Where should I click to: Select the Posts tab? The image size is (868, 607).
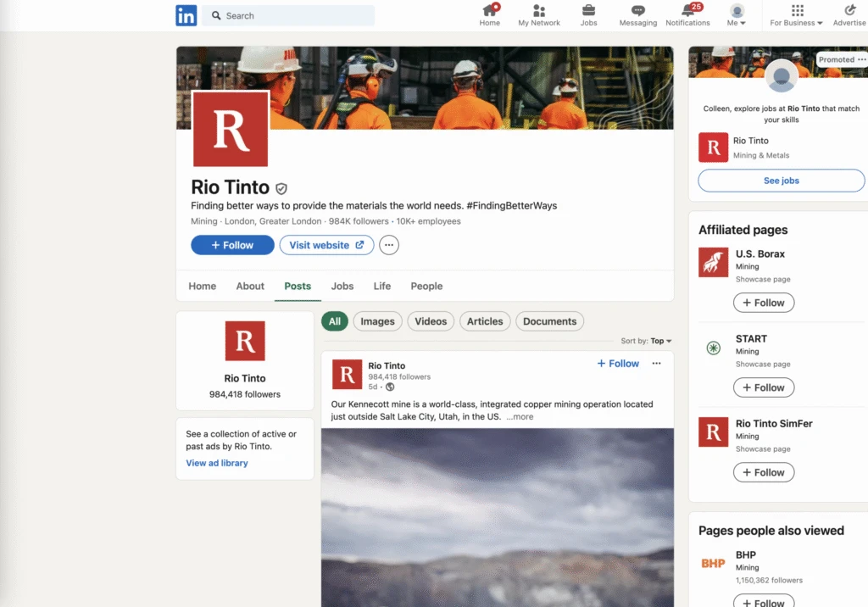click(298, 286)
